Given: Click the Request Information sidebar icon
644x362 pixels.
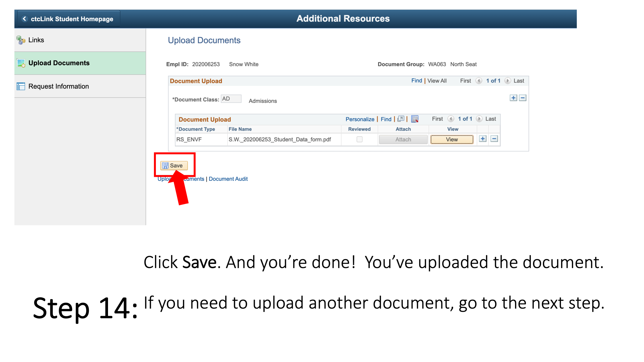Looking at the screenshot, I should [21, 86].
